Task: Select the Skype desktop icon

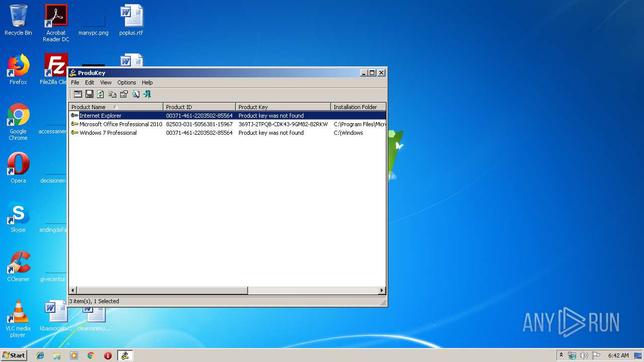Action: 18,217
